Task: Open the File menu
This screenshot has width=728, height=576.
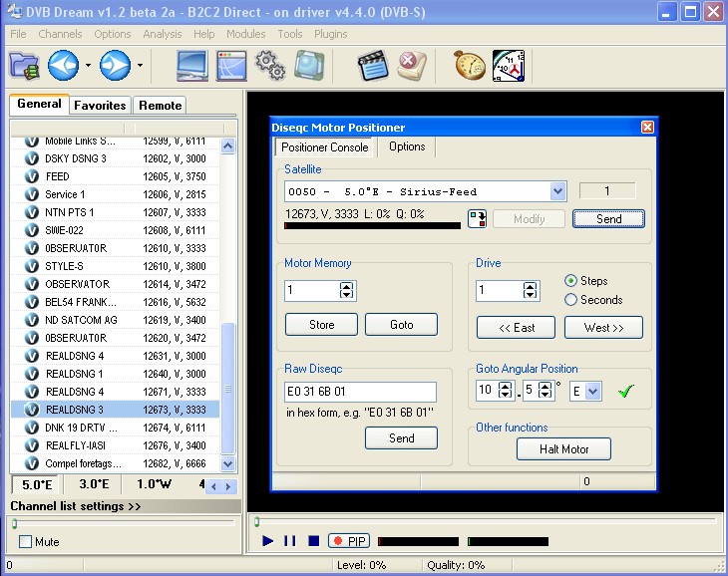Action: pyautogui.click(x=18, y=34)
